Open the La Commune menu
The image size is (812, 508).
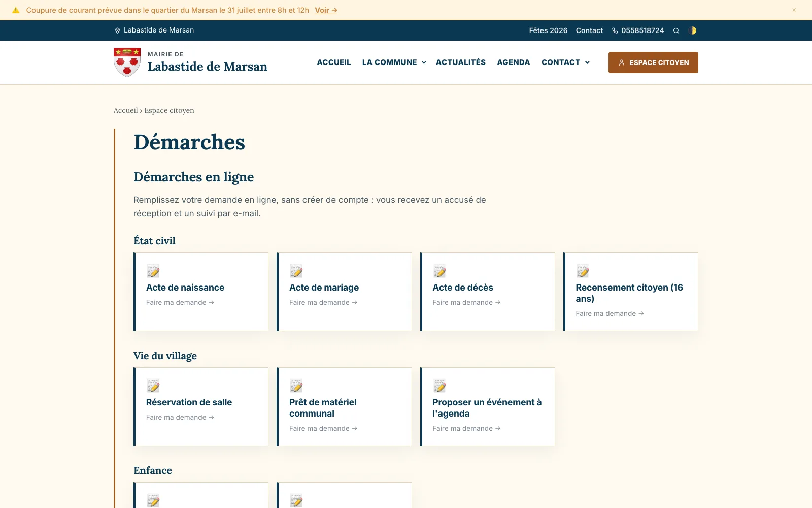(389, 62)
